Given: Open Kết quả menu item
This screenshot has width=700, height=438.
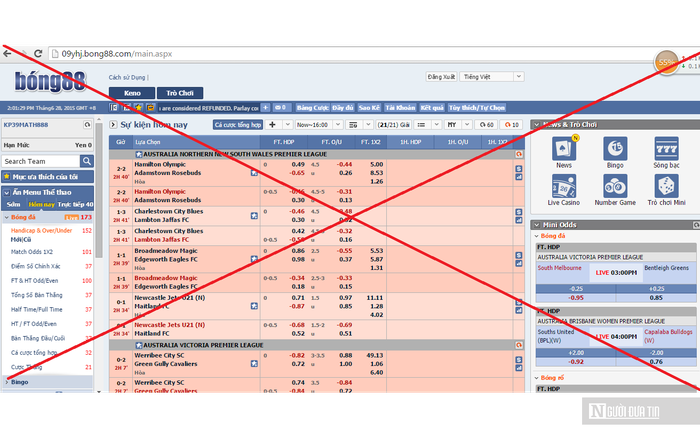Looking at the screenshot, I should (x=432, y=108).
